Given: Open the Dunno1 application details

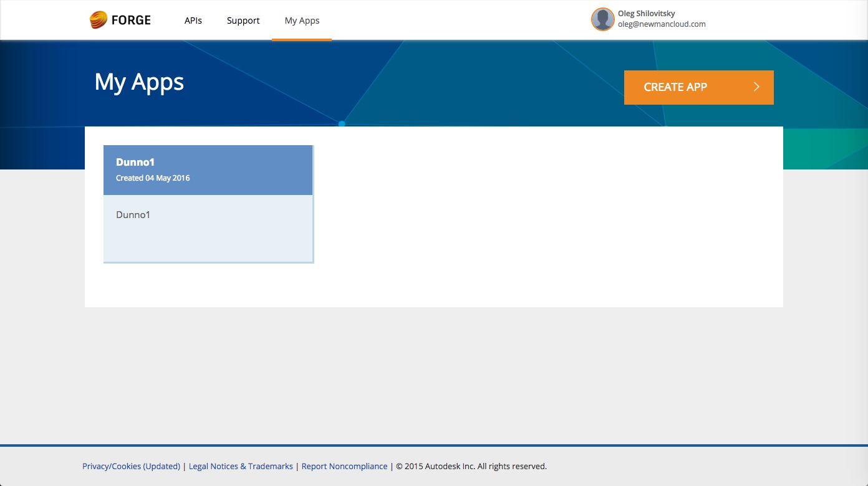Looking at the screenshot, I should (x=208, y=204).
